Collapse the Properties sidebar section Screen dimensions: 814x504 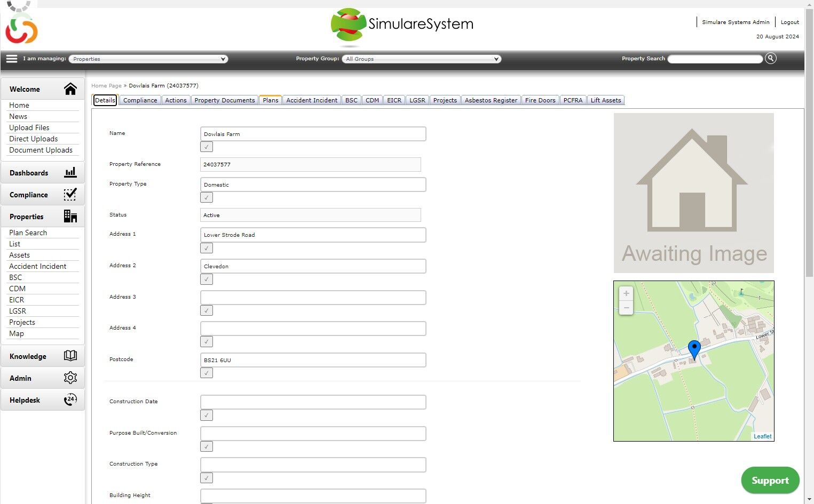pyautogui.click(x=43, y=217)
